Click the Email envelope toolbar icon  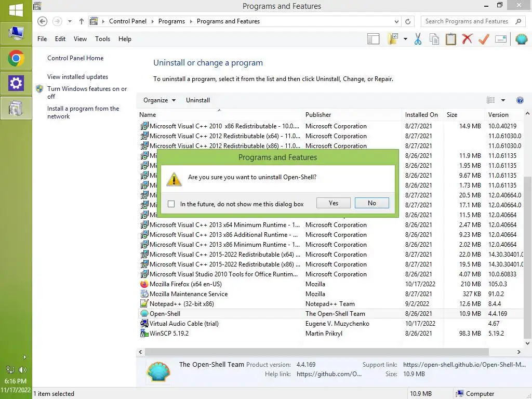coord(501,39)
